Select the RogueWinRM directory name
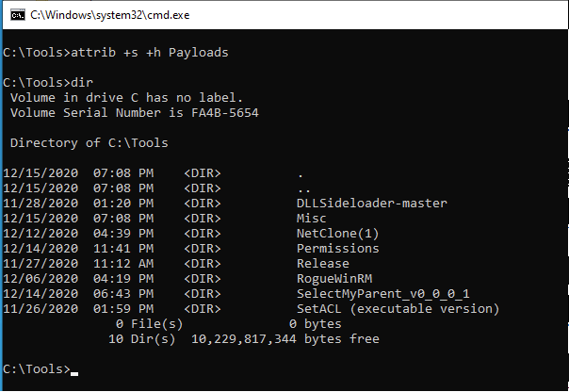569x392 pixels. pos(333,278)
